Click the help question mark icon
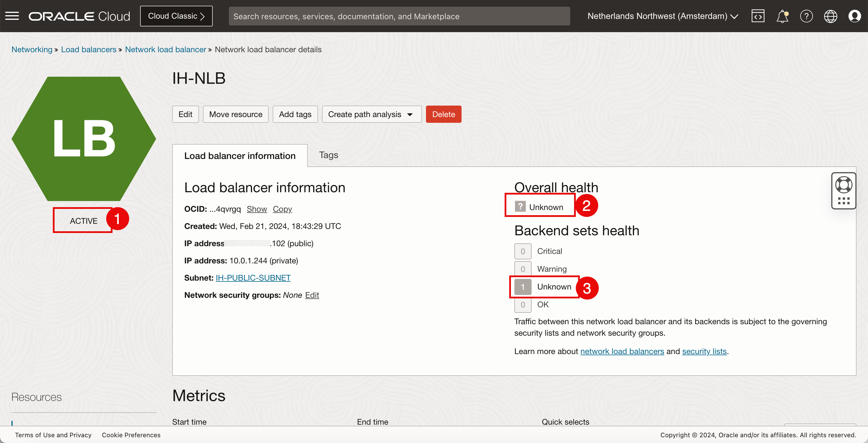This screenshot has width=868, height=443. pos(806,16)
